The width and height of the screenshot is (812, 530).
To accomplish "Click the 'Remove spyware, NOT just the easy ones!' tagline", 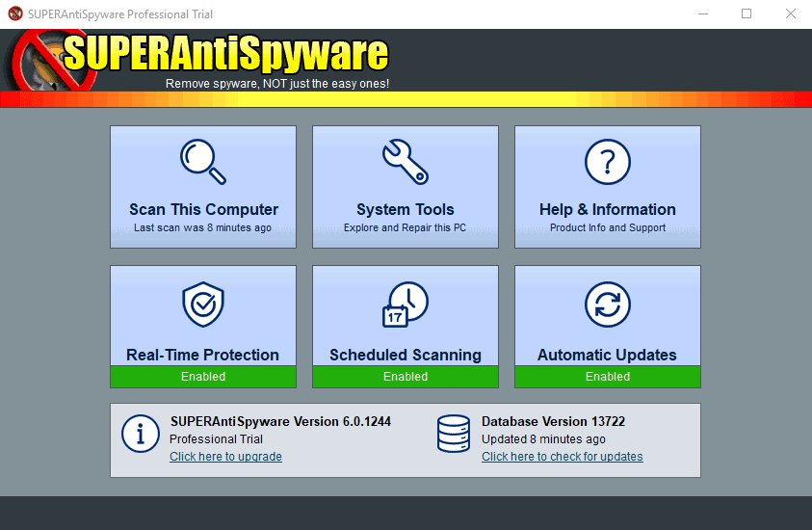I will click(277, 84).
